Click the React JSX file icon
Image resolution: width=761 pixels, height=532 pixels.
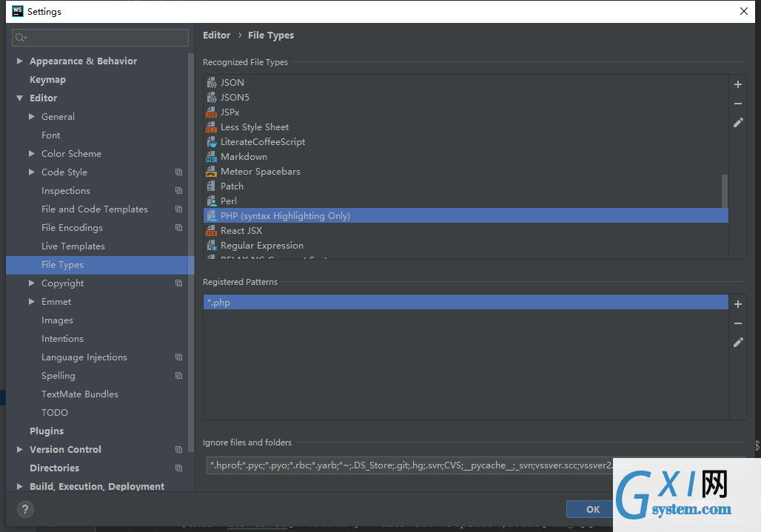click(211, 230)
